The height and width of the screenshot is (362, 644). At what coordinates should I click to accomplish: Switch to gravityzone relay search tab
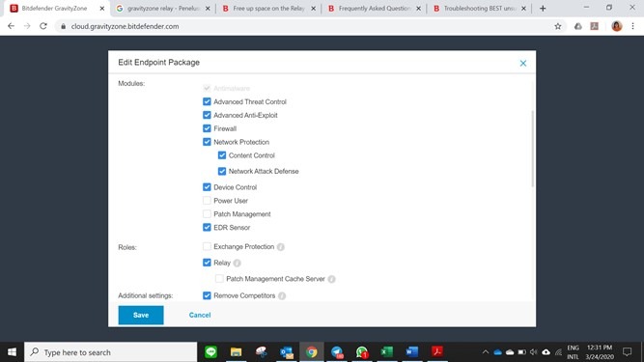(x=163, y=9)
